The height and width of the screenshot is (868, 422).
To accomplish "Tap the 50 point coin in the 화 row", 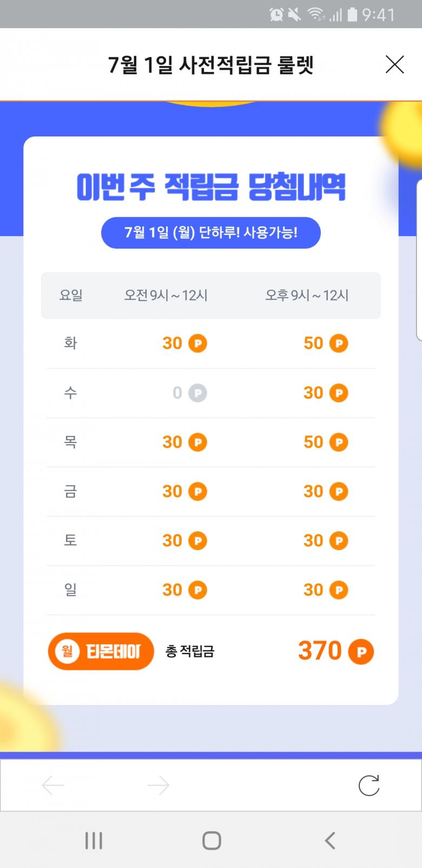I will (x=339, y=343).
